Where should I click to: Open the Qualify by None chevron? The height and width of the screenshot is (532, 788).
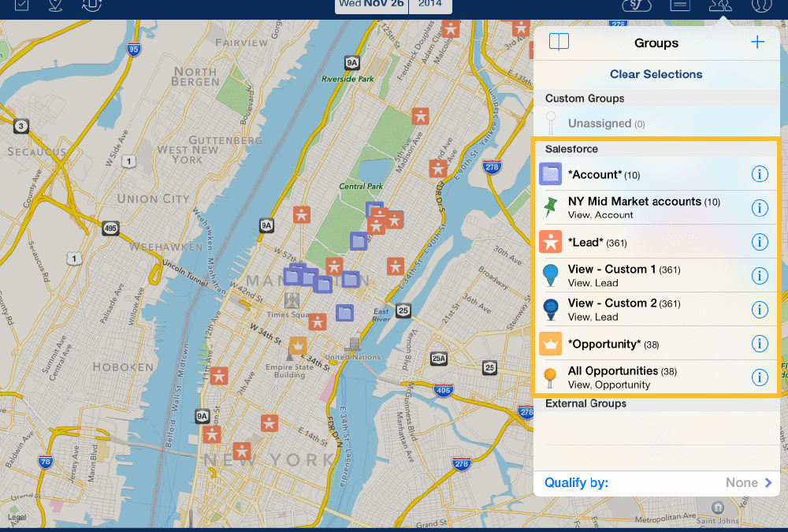coord(768,482)
